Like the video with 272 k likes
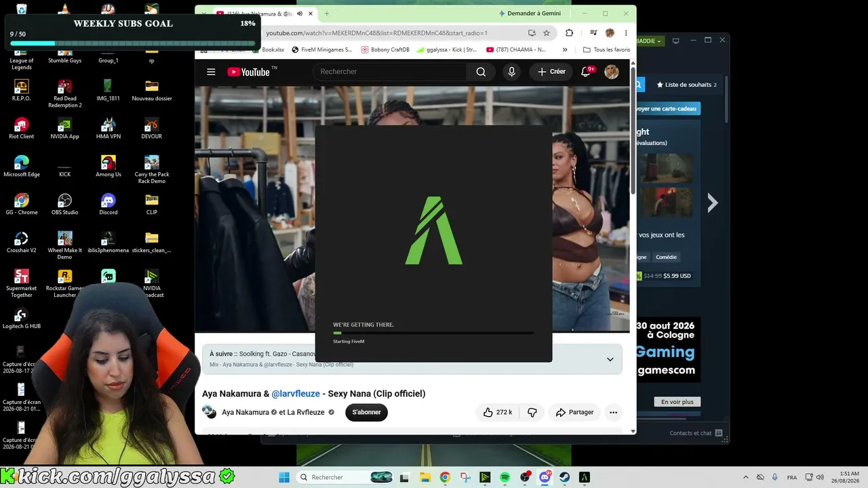Viewport: 868px width, 488px height. pyautogui.click(x=498, y=412)
